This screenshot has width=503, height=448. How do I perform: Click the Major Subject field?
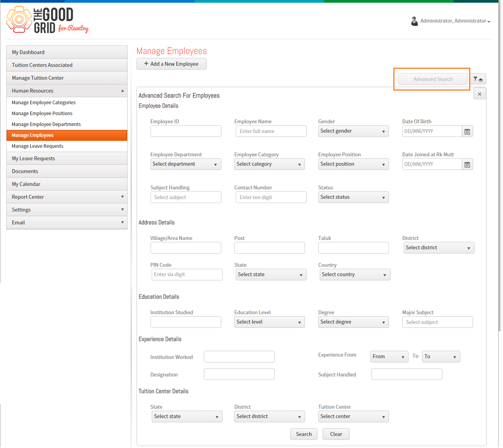point(437,322)
